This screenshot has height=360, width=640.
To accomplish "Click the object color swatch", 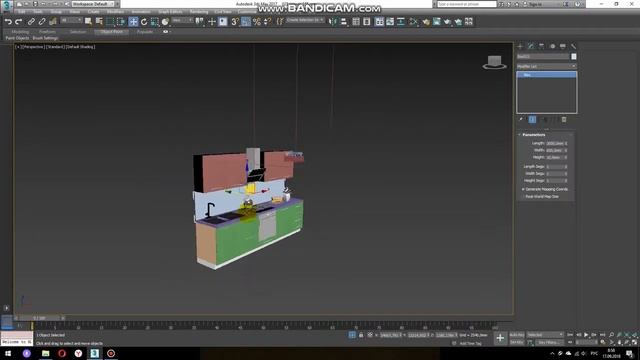I will click(x=573, y=57).
